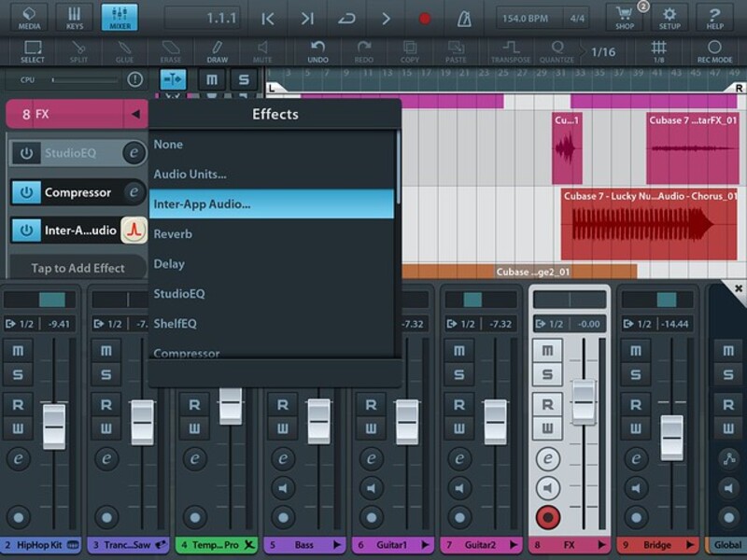747x560 pixels.
Task: Click the Paste tool
Action: click(456, 51)
